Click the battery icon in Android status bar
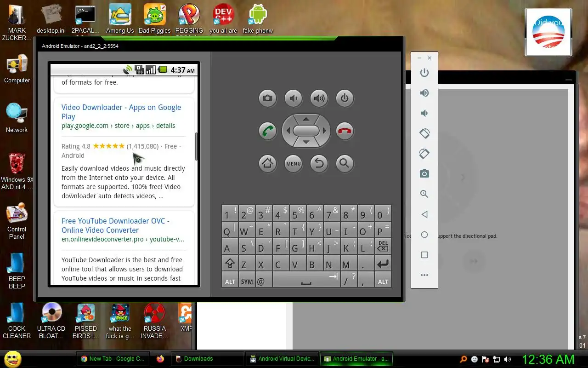Image resolution: width=588 pixels, height=368 pixels. coord(163,70)
